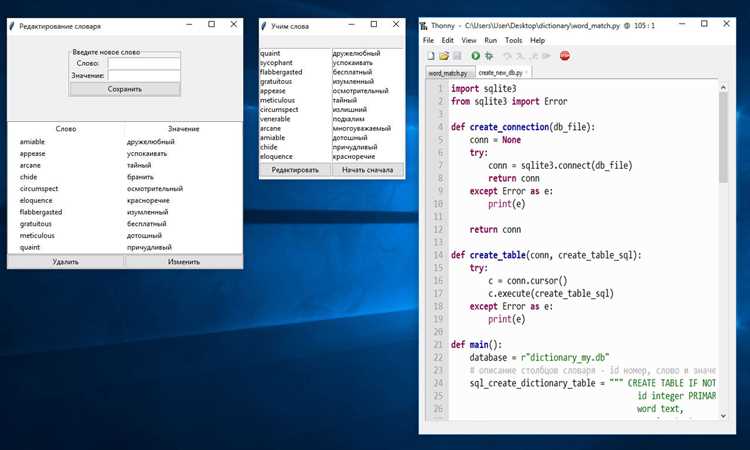Open a file with the folder icon

[x=444, y=56]
